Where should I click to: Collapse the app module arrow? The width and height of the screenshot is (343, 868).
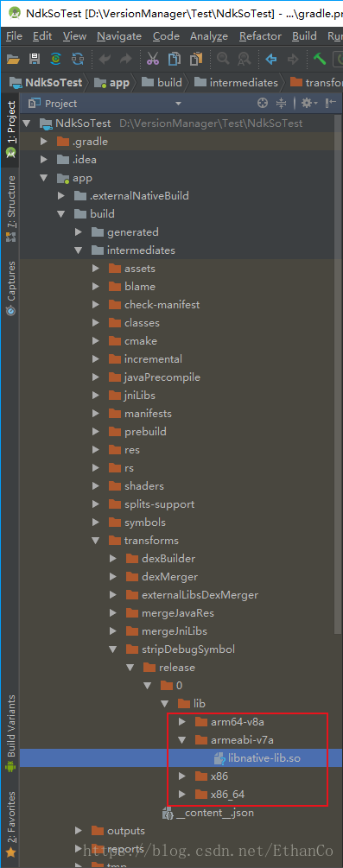point(44,178)
